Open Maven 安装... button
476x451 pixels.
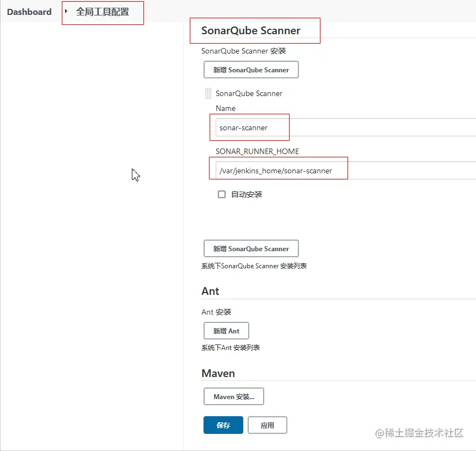click(x=234, y=396)
